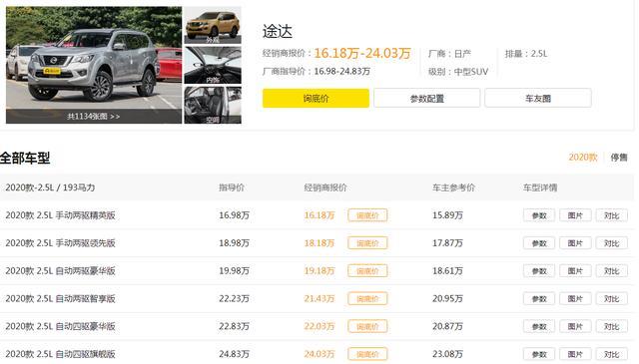This screenshot has height=364, width=639.
Task: Open model 2020款 2.5L 手动两驱精英版
Action: [x=60, y=215]
